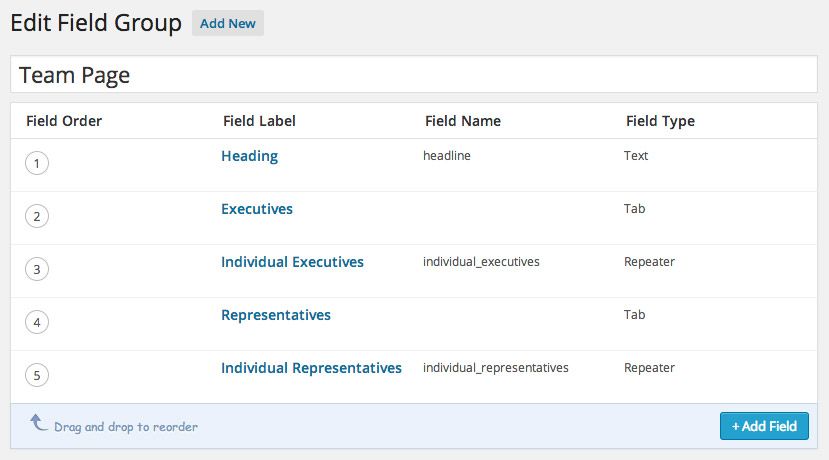The height and width of the screenshot is (460, 829).
Task: Edit the Individual Executives field
Action: click(292, 262)
